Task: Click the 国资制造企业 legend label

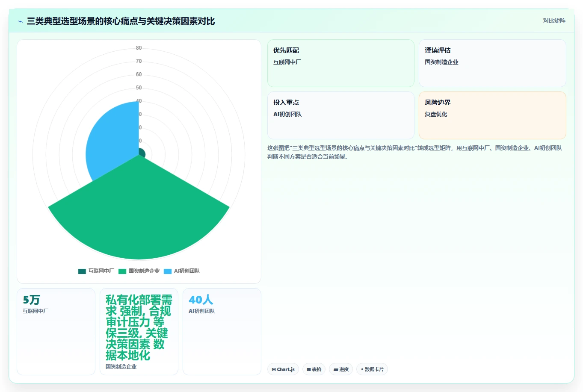Action: pyautogui.click(x=144, y=271)
